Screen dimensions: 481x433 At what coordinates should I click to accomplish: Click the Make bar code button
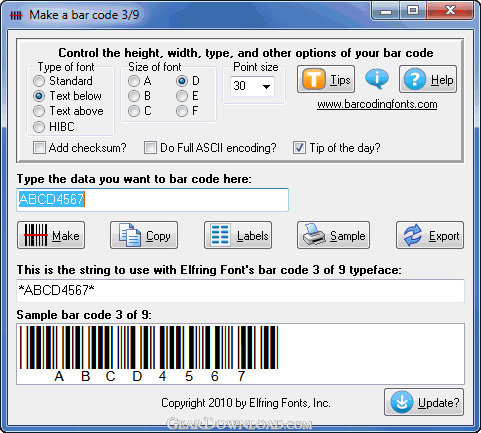(51, 235)
